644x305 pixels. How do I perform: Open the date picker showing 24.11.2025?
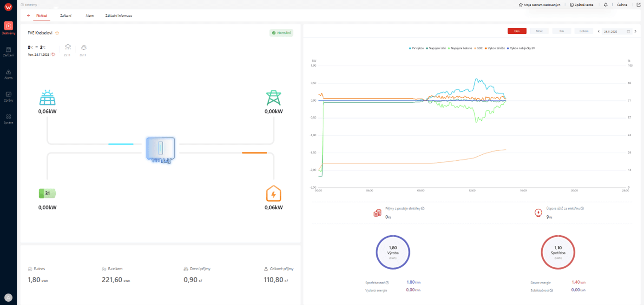click(x=617, y=31)
